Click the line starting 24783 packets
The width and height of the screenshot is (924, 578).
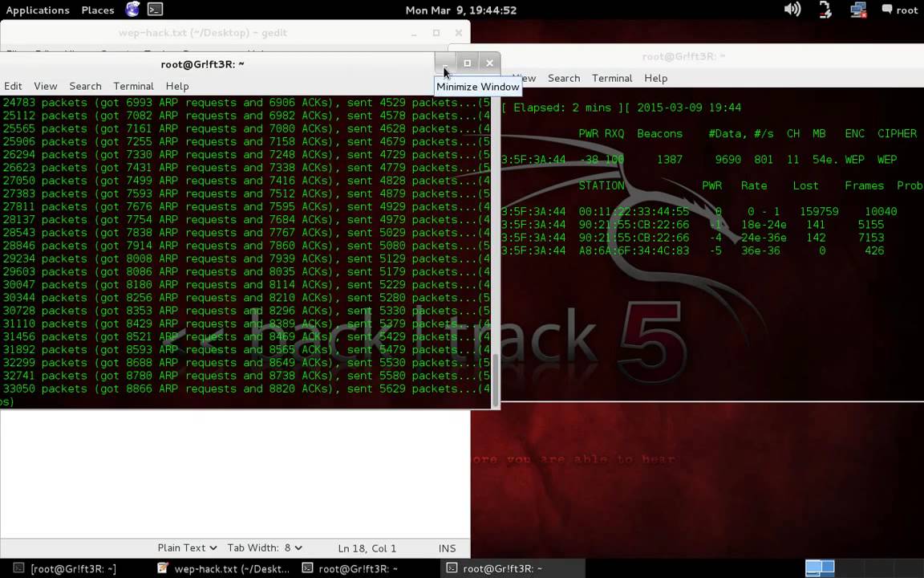coord(246,103)
